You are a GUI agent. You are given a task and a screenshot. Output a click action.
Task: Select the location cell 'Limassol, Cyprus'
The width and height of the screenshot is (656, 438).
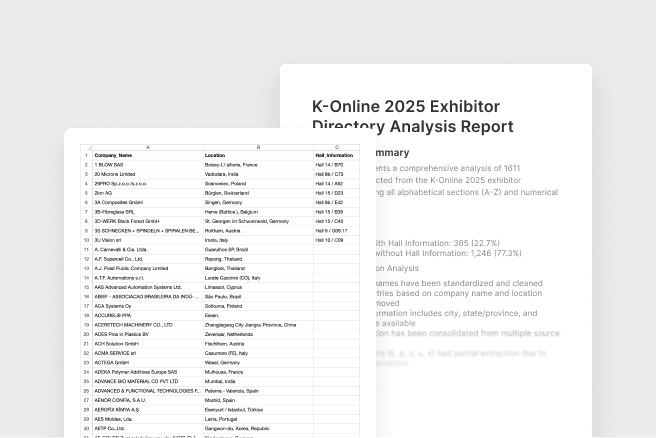(x=258, y=287)
